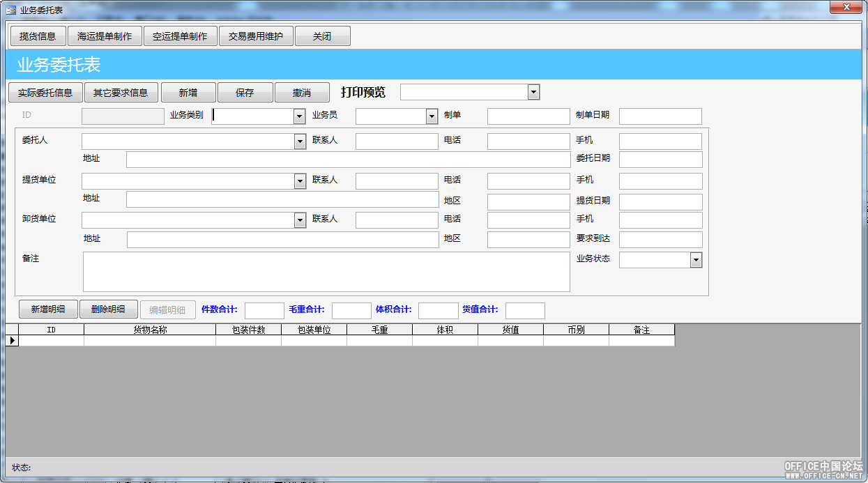Click the 体积 column header

point(445,330)
